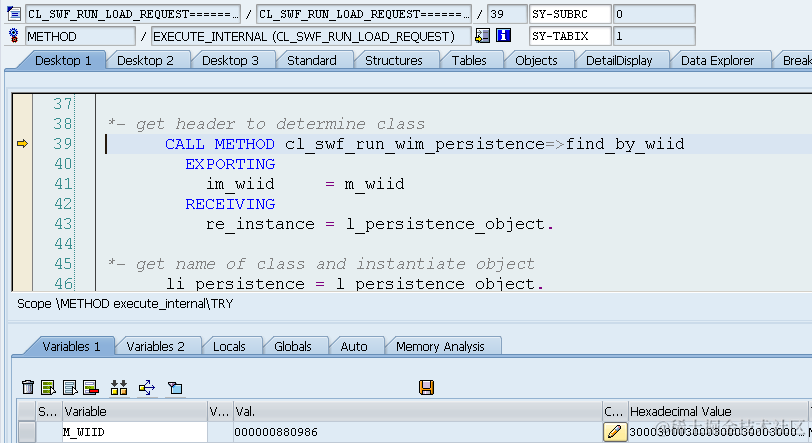Click the gear event-type icon beside METHOD

pyautogui.click(x=14, y=36)
